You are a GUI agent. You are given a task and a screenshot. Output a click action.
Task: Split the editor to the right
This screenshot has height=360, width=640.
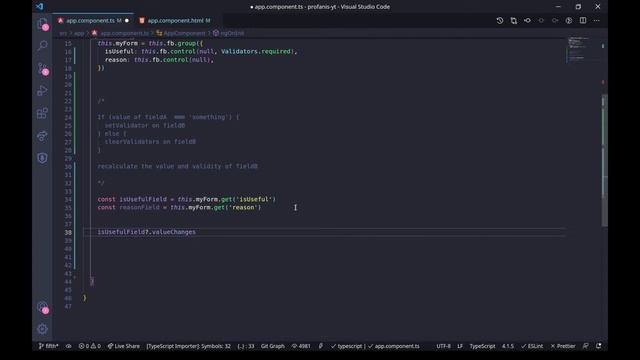point(583,20)
